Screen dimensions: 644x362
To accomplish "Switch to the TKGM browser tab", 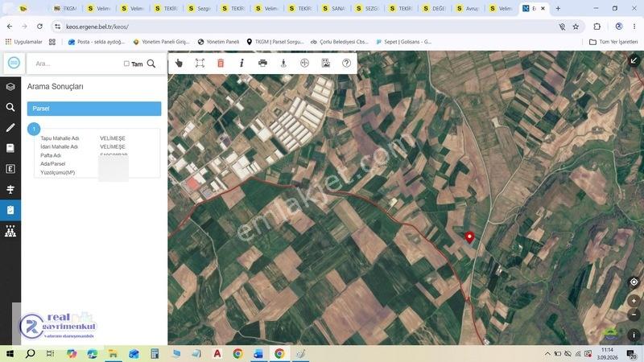I will 65,8.
